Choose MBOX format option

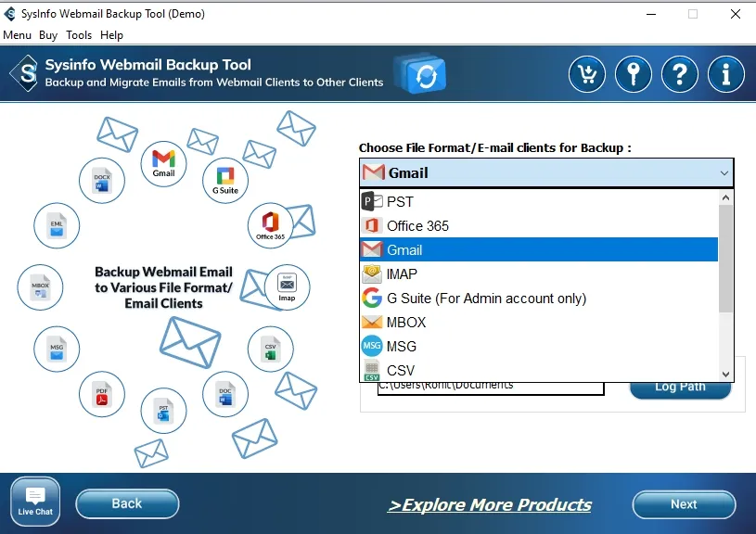(406, 322)
